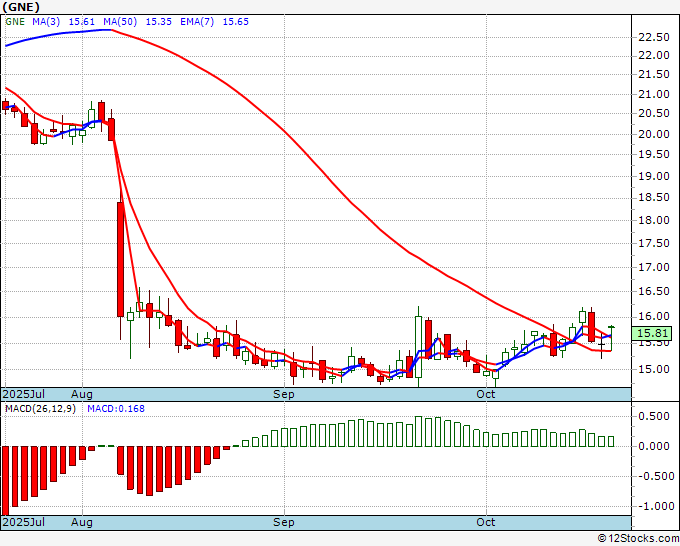
Task: Click the 0.500 MACD axis label
Action: 654,416
